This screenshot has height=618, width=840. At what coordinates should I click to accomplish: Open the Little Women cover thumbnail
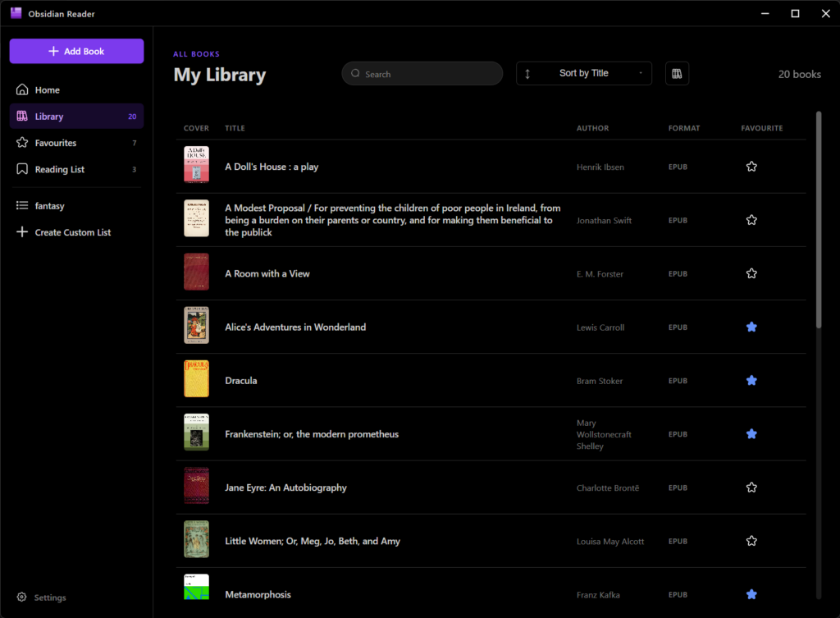pyautogui.click(x=197, y=539)
